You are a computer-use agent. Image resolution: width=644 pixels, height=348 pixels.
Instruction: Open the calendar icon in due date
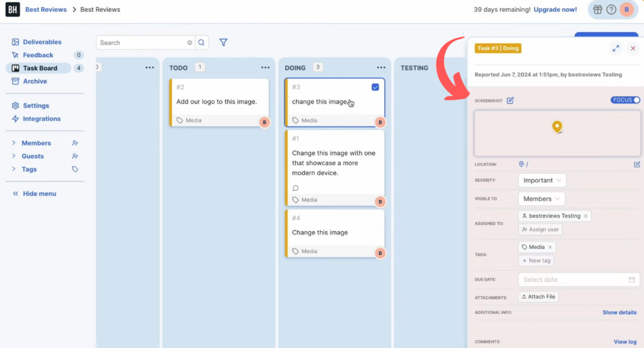(631, 280)
